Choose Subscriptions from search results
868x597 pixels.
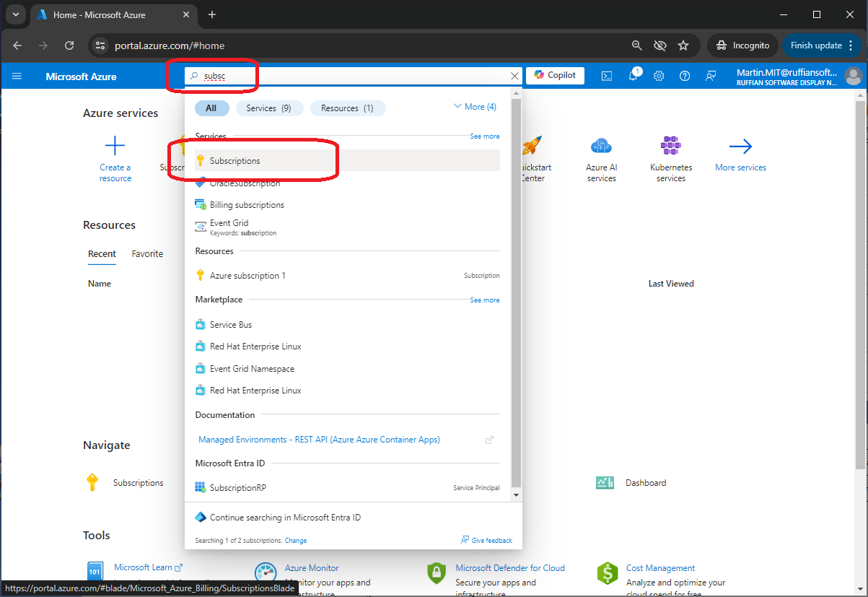pyautogui.click(x=235, y=161)
